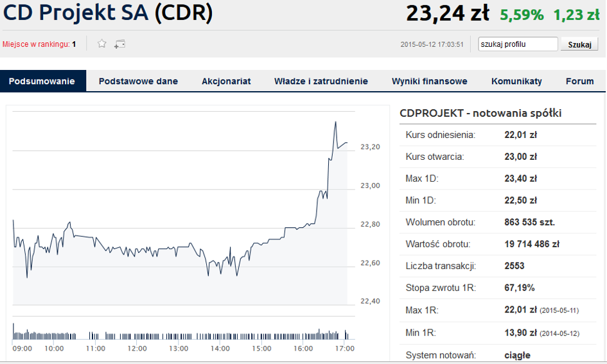Image resolution: width=607 pixels, height=364 pixels.
Task: Click the Szukaj search button
Action: 579,44
